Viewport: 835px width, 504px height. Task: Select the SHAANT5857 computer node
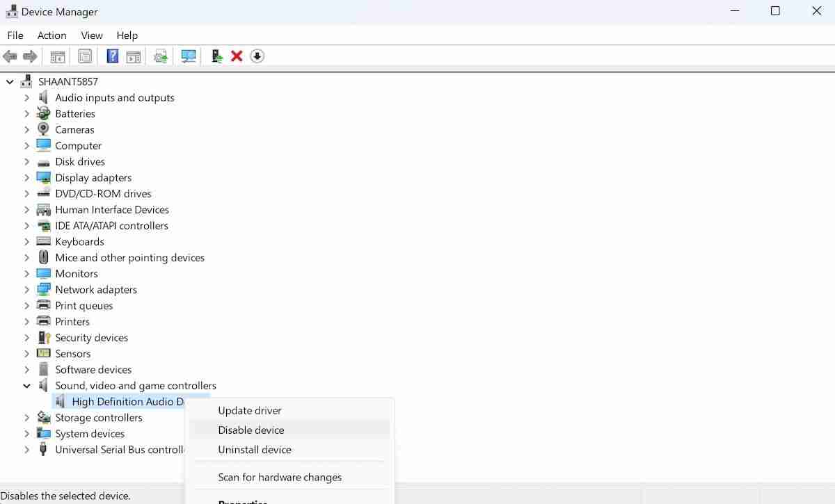click(67, 81)
